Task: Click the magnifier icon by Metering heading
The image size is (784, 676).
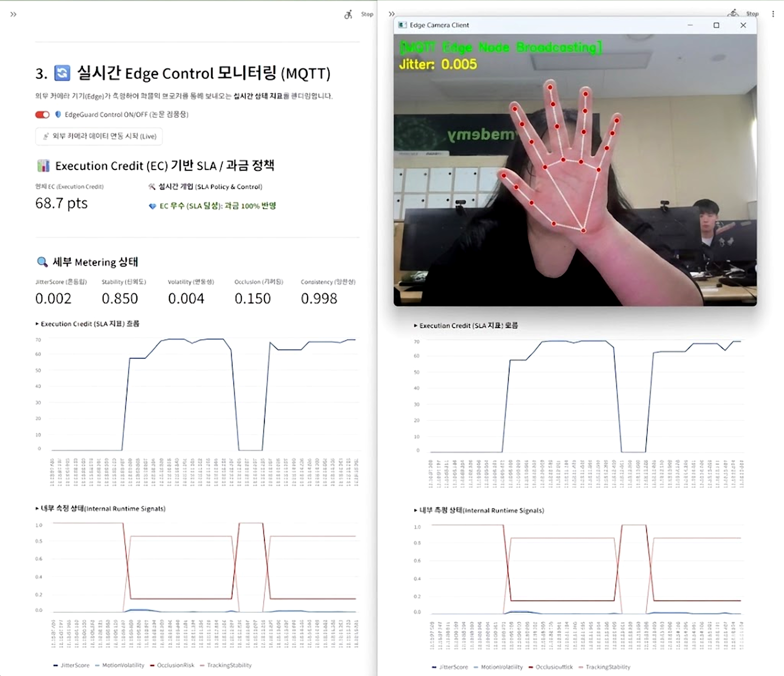Action: click(x=43, y=262)
